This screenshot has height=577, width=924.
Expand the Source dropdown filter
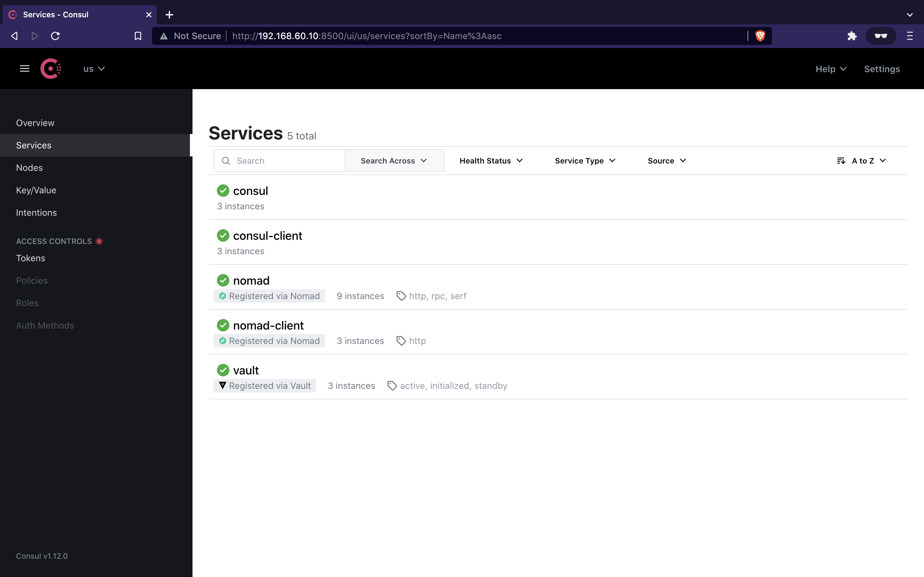667,160
